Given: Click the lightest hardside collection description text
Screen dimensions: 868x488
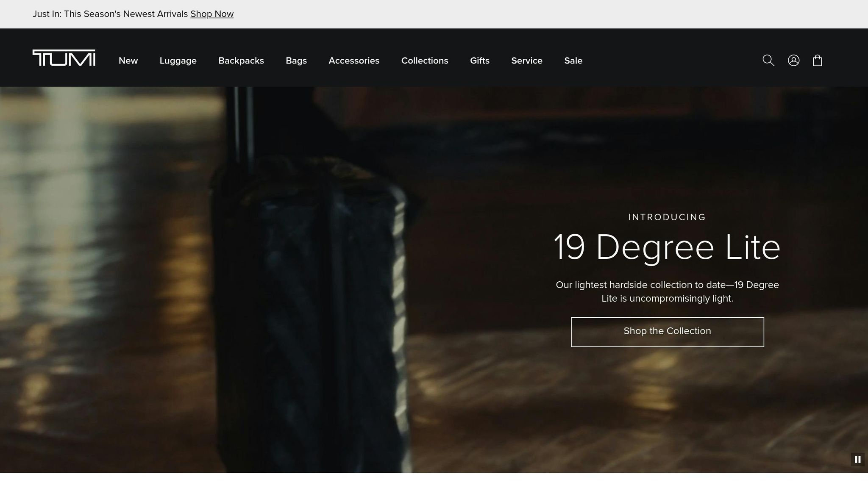Looking at the screenshot, I should [x=668, y=291].
